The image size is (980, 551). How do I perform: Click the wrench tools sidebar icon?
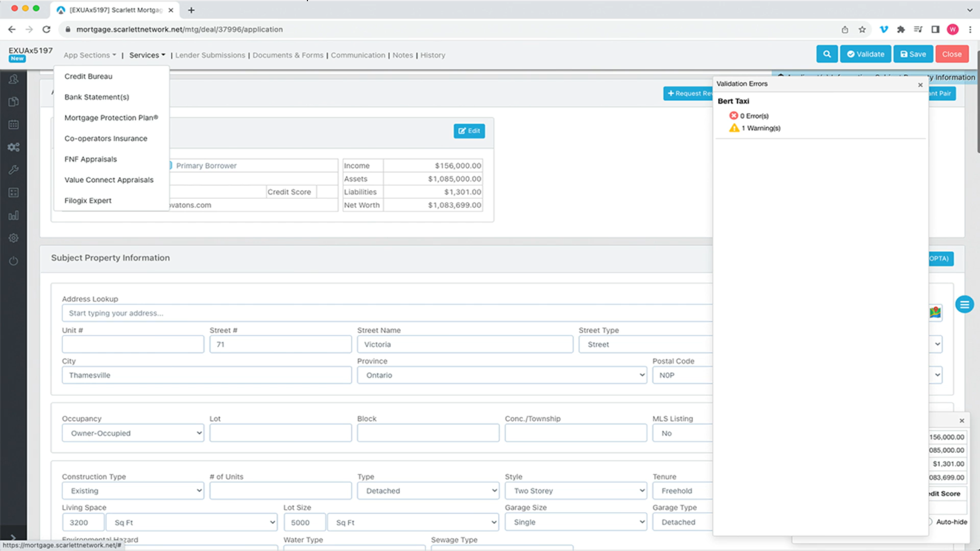click(14, 170)
